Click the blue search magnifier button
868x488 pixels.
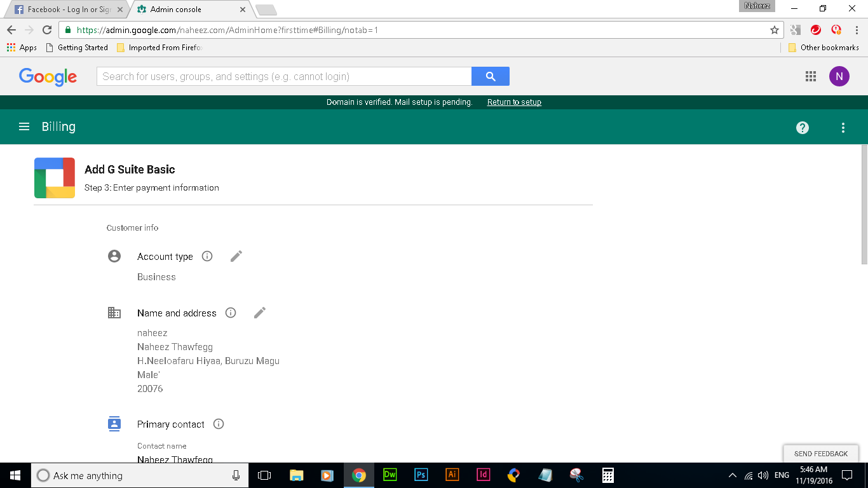[491, 76]
